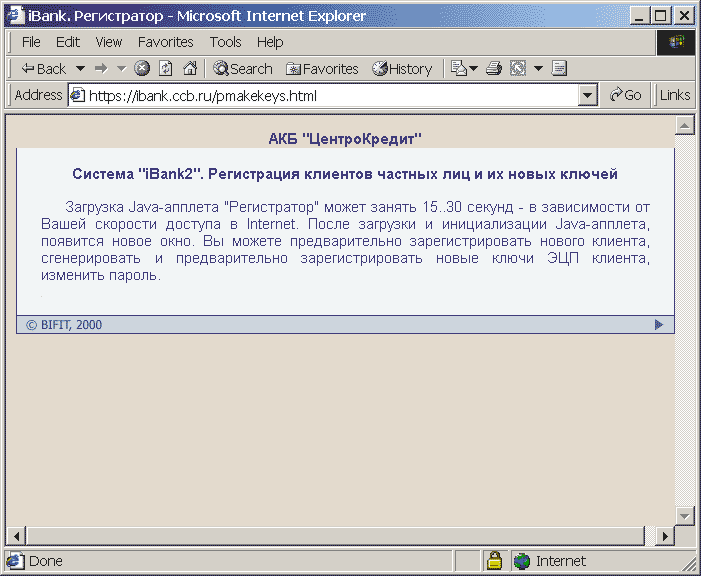The width and height of the screenshot is (701, 576).
Task: Open the File menu
Action: (31, 42)
